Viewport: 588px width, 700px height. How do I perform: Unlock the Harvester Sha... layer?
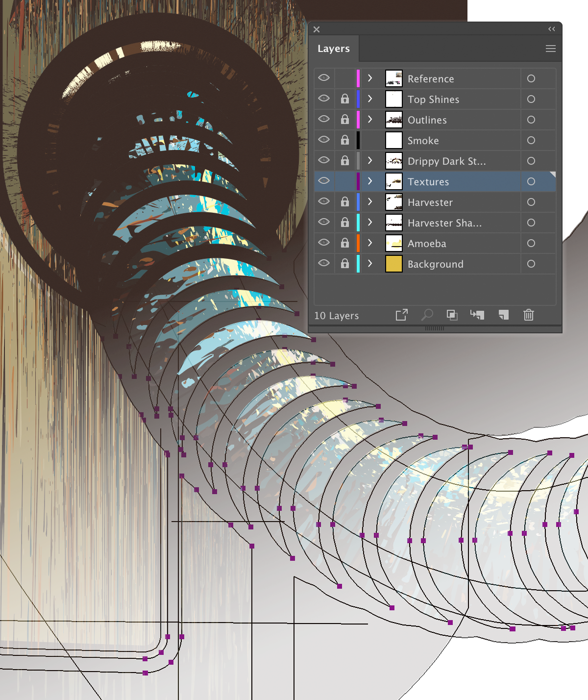pos(345,223)
